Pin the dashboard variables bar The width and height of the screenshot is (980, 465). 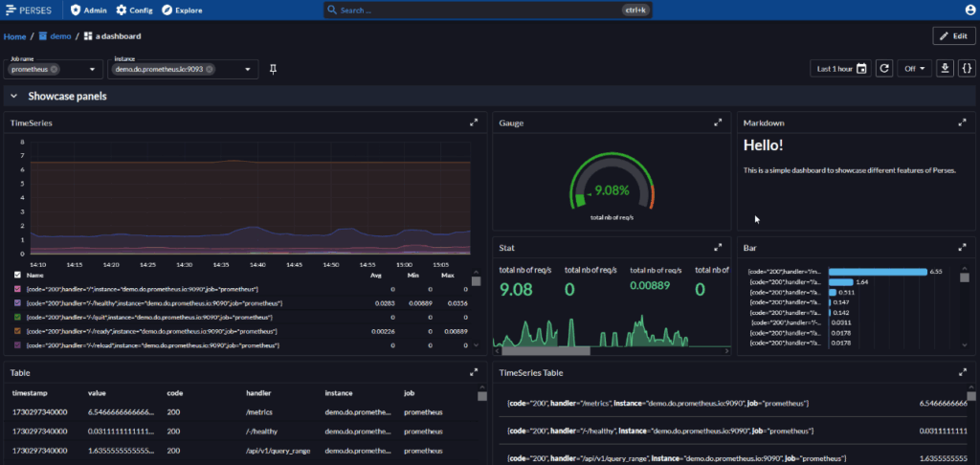coord(273,69)
